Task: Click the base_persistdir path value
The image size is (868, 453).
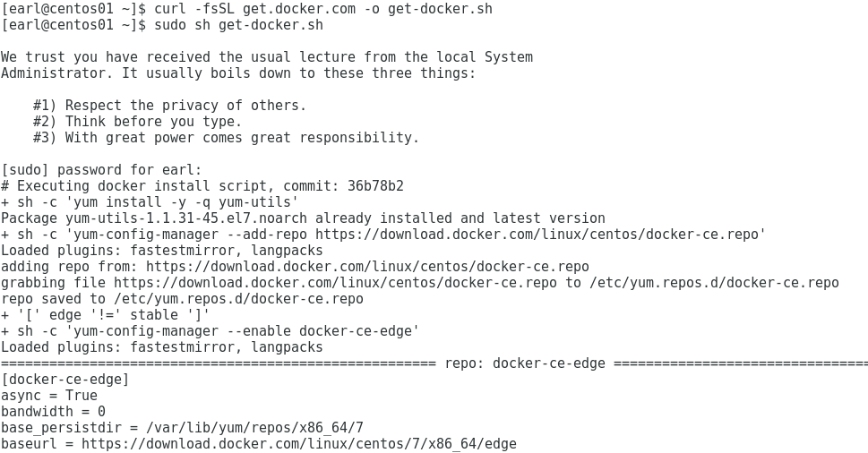Action: [254, 428]
